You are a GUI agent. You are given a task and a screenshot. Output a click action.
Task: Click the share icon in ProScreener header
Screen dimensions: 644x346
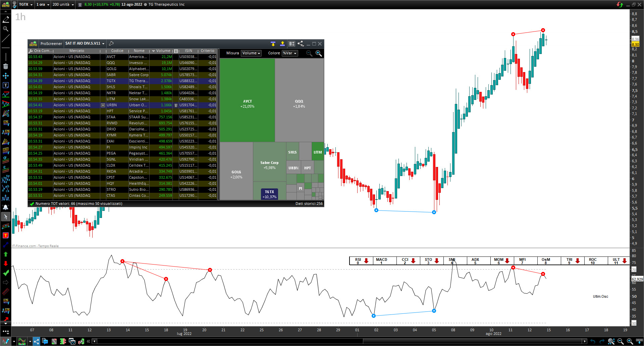tap(301, 44)
